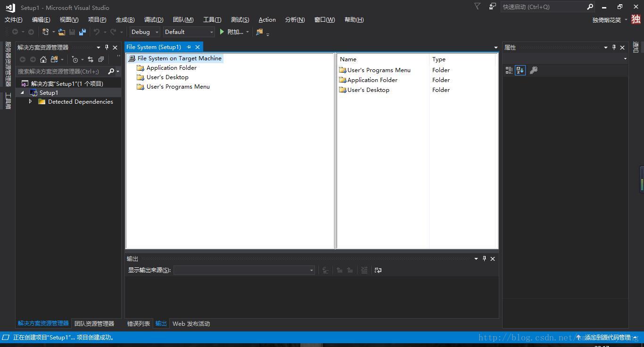This screenshot has width=644, height=347.
Task: Open the 工具箱 side tab
Action: click(x=8, y=101)
